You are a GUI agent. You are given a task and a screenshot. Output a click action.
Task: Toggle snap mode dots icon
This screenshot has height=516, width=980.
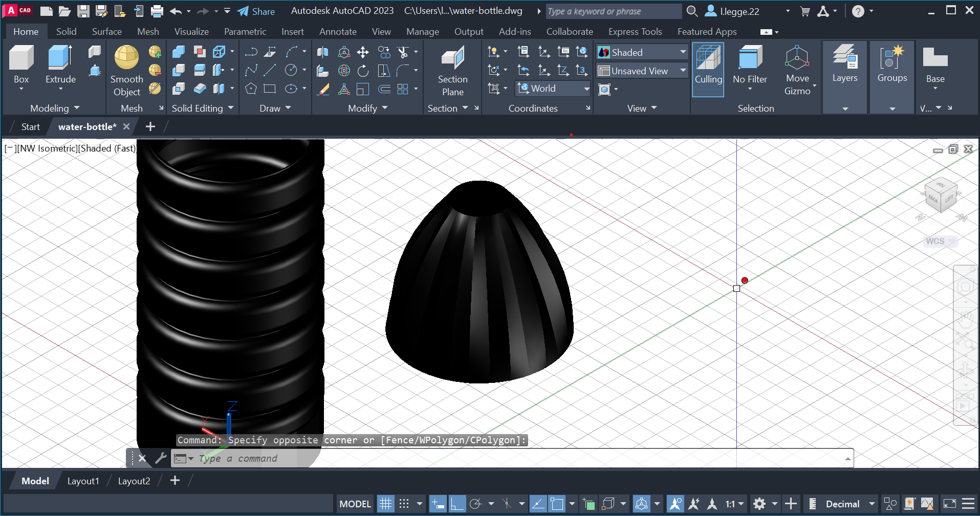tap(404, 504)
